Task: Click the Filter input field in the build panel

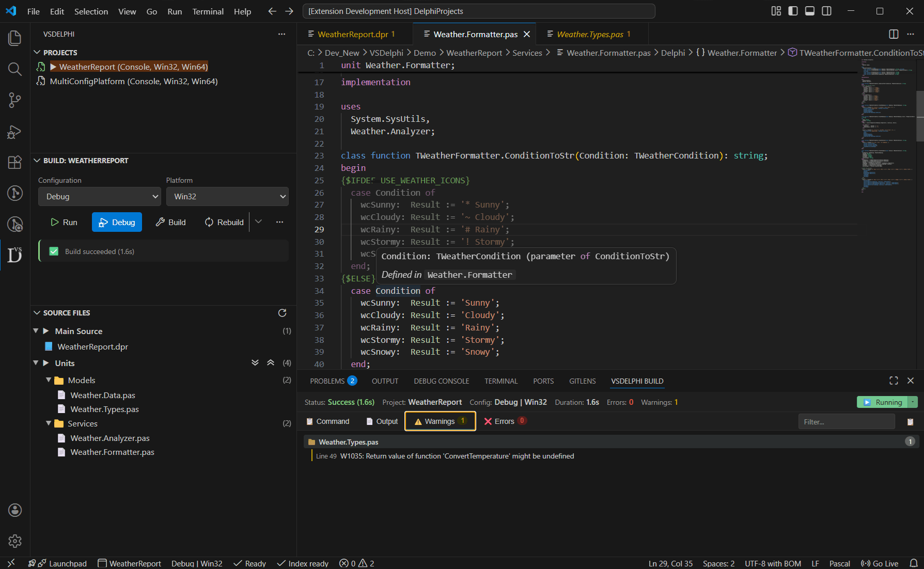Action: point(847,421)
